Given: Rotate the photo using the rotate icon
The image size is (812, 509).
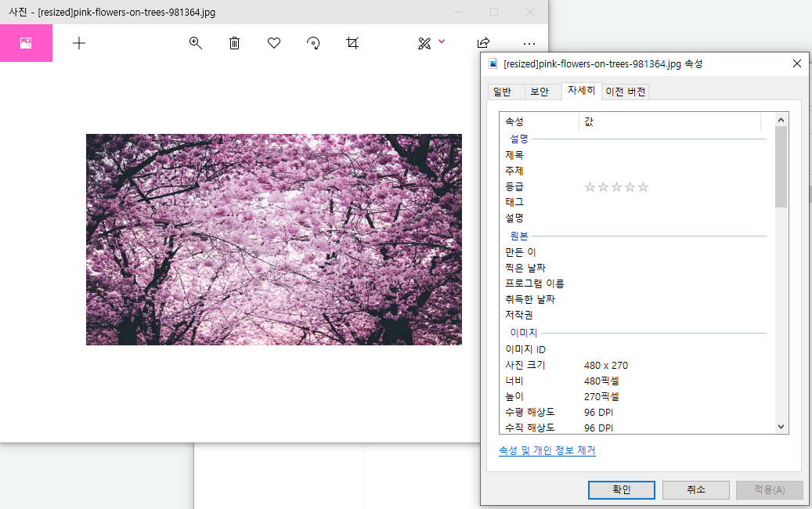Looking at the screenshot, I should pos(313,43).
